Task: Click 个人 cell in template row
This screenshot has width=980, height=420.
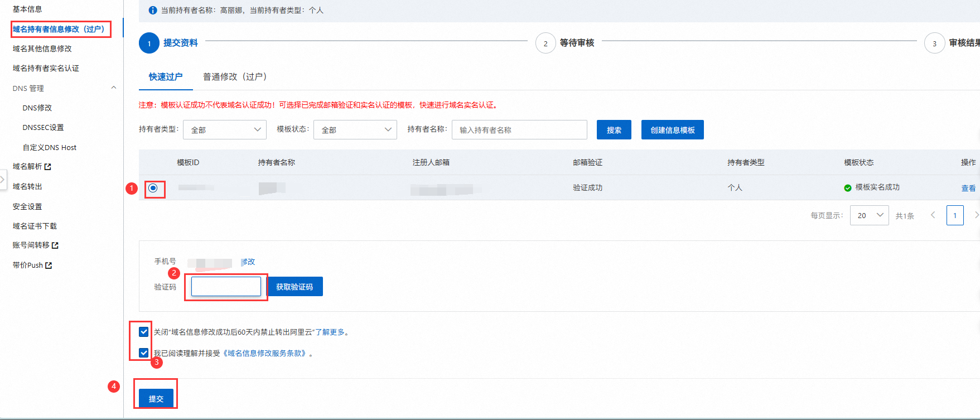Action: pos(735,188)
